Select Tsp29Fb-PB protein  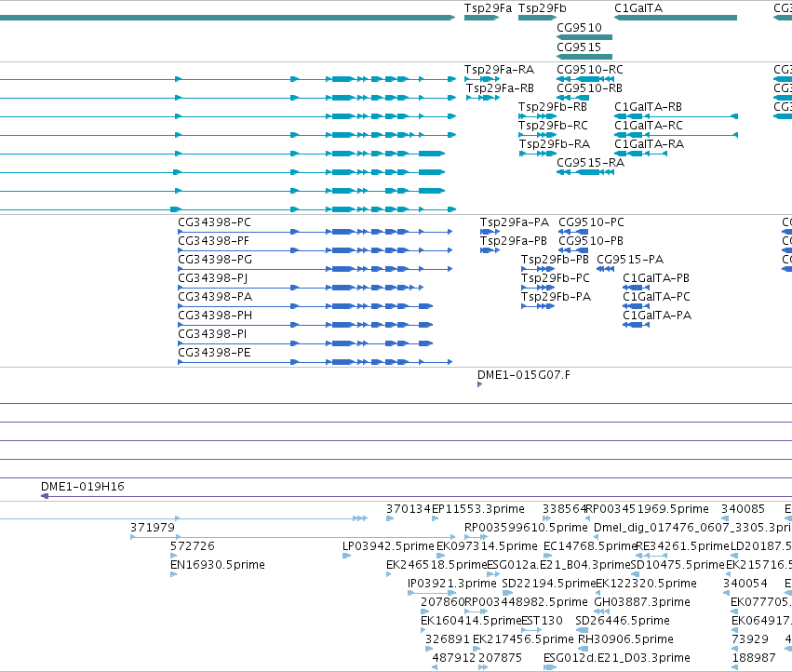pos(538,269)
